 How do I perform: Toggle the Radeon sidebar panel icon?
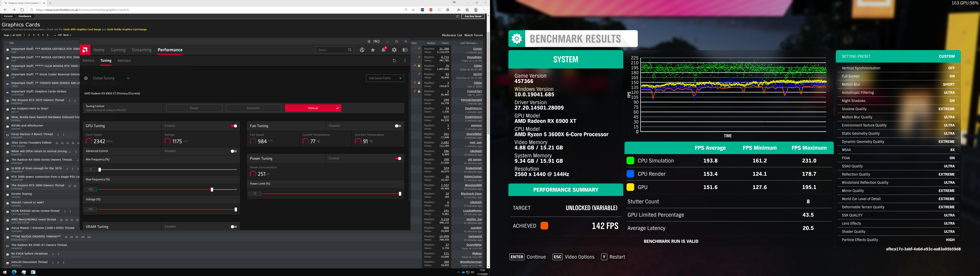405,50
